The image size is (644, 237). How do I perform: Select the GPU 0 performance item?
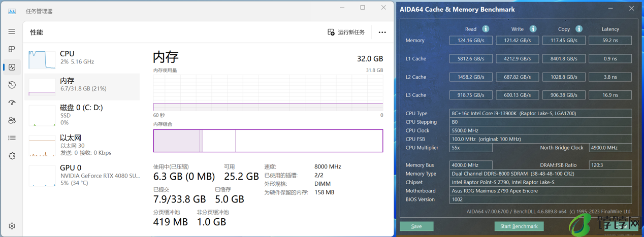pyautogui.click(x=82, y=175)
